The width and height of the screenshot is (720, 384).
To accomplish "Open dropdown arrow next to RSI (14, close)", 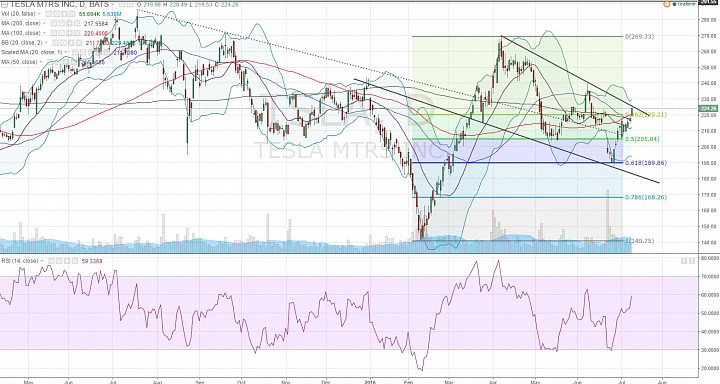I will pos(42,261).
